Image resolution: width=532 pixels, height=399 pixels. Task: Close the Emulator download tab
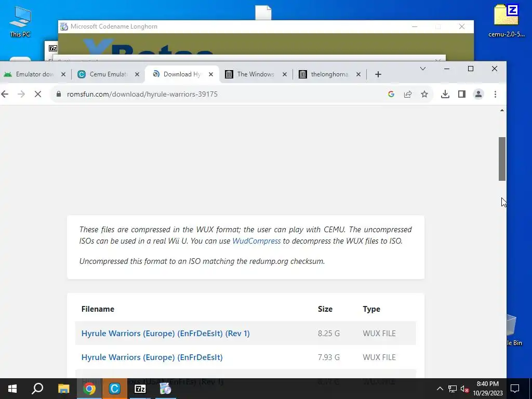pyautogui.click(x=63, y=74)
